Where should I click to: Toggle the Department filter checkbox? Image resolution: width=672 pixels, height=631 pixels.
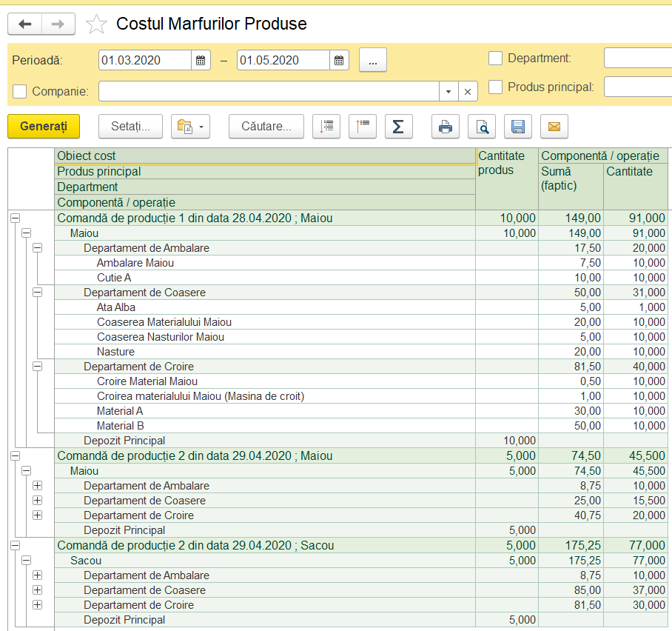pyautogui.click(x=495, y=59)
